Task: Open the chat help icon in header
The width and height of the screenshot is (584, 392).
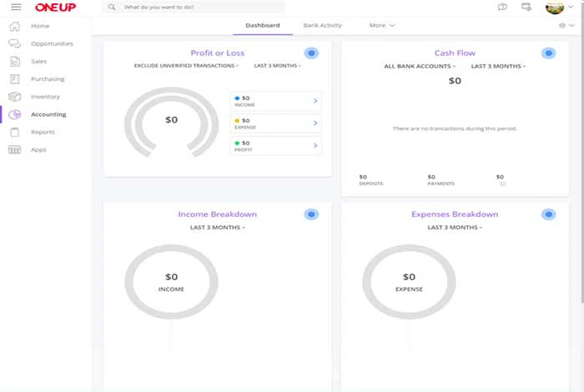Action: coord(502,7)
